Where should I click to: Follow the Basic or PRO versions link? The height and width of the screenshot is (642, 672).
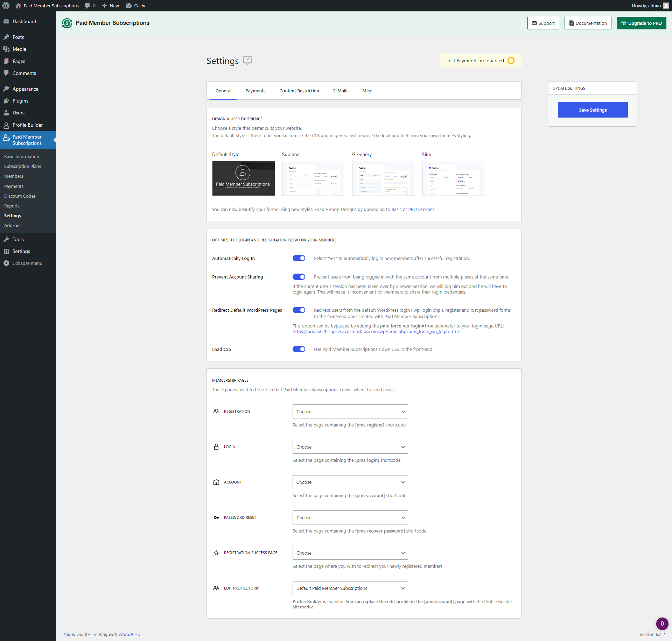coord(413,209)
